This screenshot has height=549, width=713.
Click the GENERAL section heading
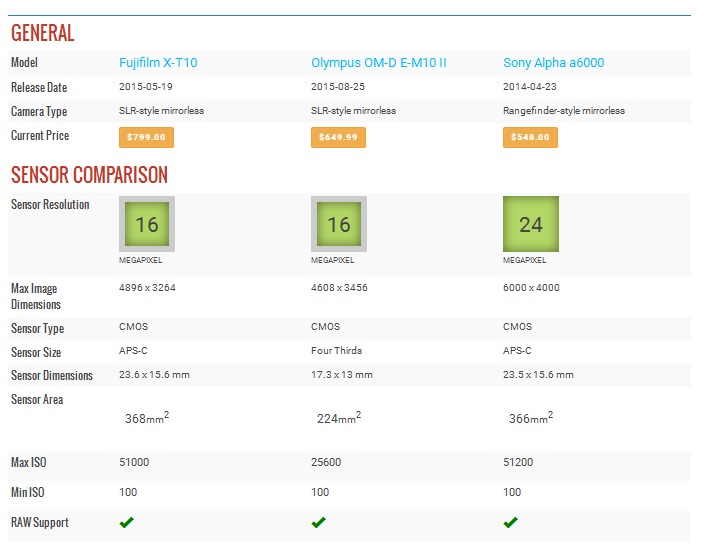point(43,33)
